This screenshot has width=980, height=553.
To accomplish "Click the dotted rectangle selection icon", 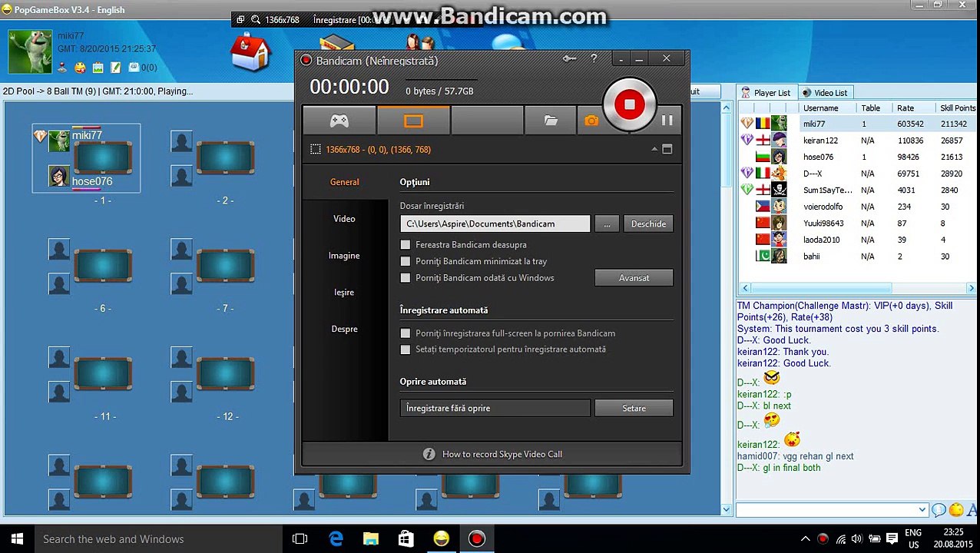I will pos(316,150).
